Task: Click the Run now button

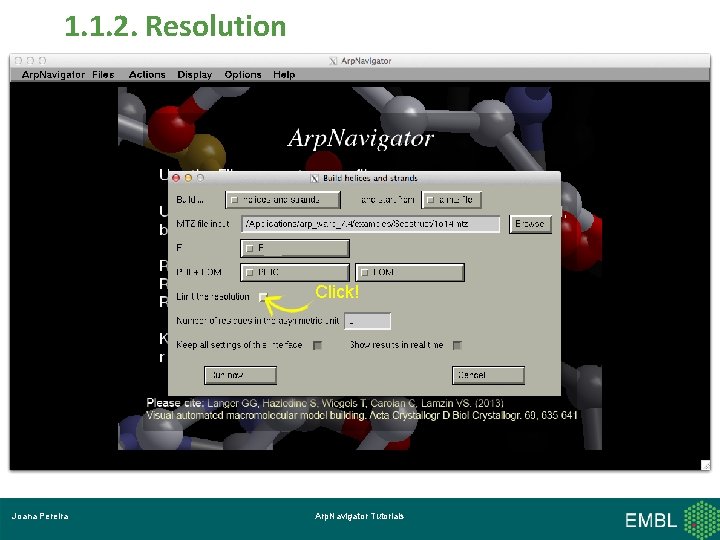Action: [241, 375]
